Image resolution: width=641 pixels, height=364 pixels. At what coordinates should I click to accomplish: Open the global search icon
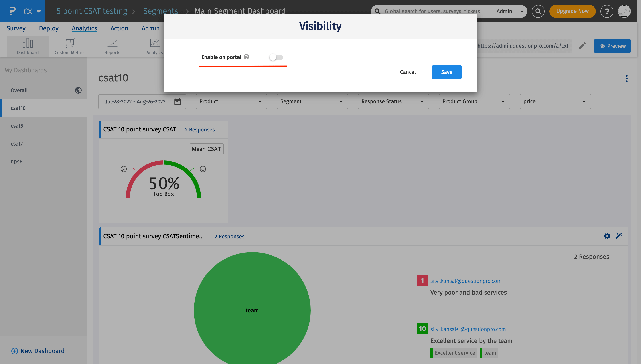pyautogui.click(x=538, y=11)
